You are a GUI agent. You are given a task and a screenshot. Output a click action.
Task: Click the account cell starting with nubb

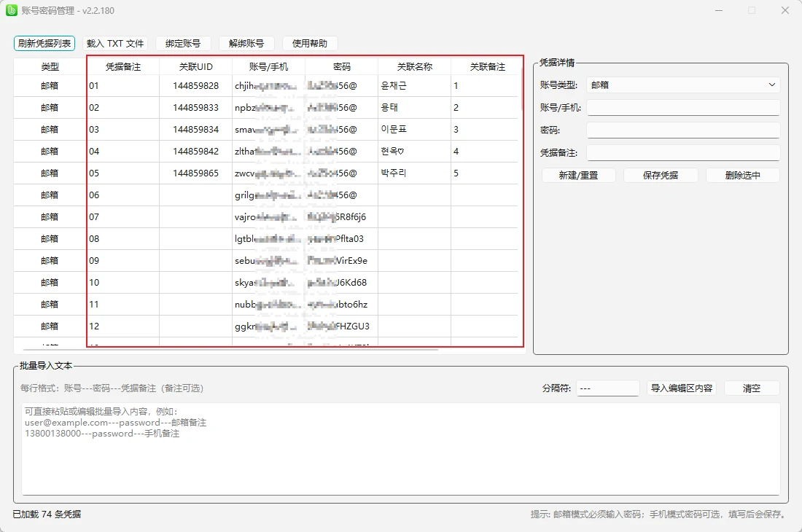[268, 305]
